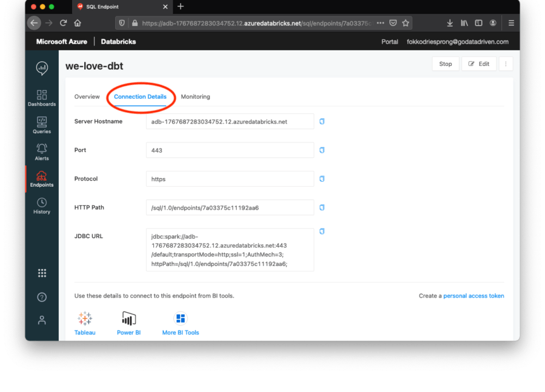Image resolution: width=545 pixels, height=392 pixels.
Task: Open the fokkodriesprong@godatadriven.com account menu
Action: tap(457, 42)
